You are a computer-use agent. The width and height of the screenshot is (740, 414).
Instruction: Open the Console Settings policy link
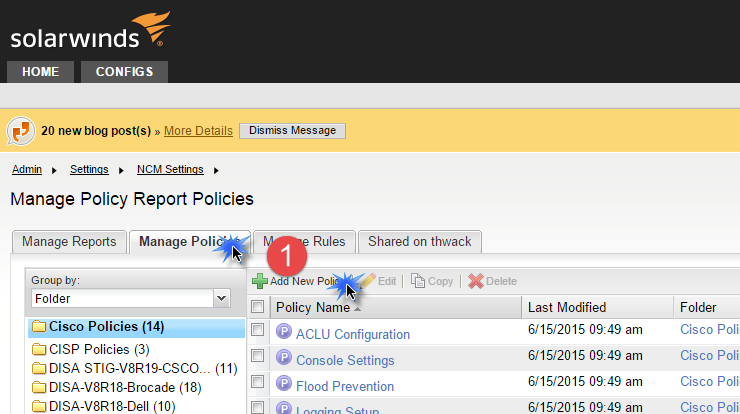[x=345, y=360]
